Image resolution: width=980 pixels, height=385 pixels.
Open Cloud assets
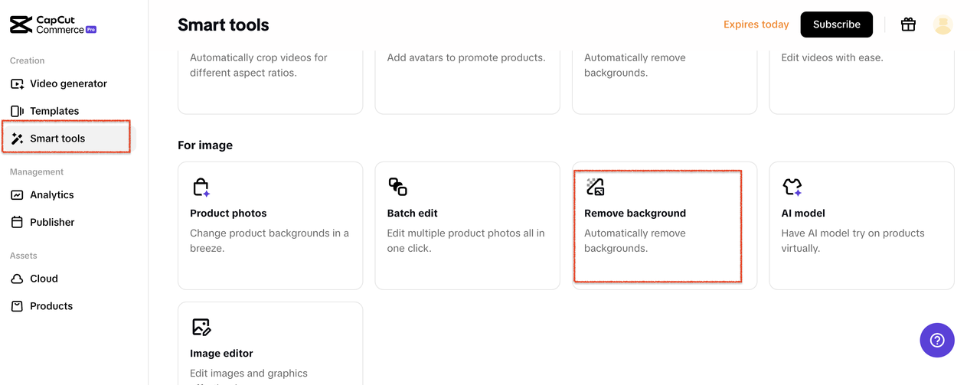(x=44, y=279)
